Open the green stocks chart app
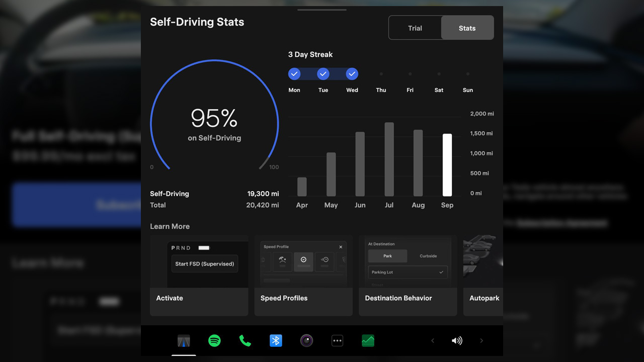Screen dimensions: 644x362 pos(368,341)
